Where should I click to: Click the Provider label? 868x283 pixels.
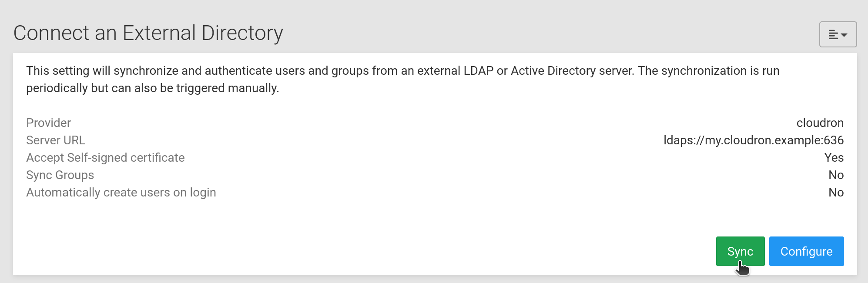click(x=48, y=123)
